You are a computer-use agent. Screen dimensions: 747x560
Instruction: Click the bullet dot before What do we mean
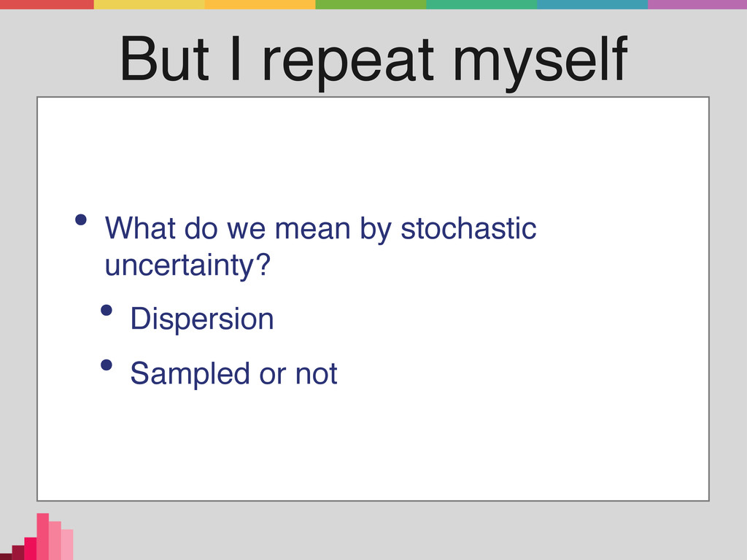click(81, 219)
